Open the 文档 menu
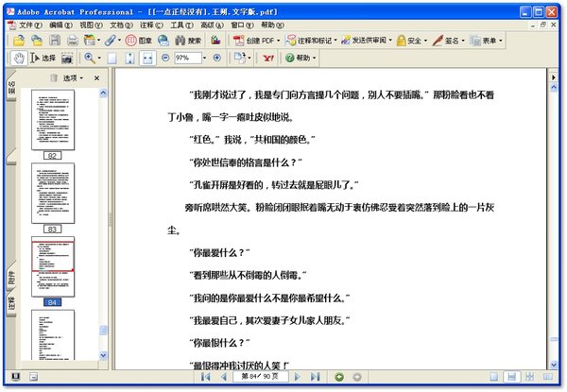This screenshot has width=567, height=392. coord(122,25)
